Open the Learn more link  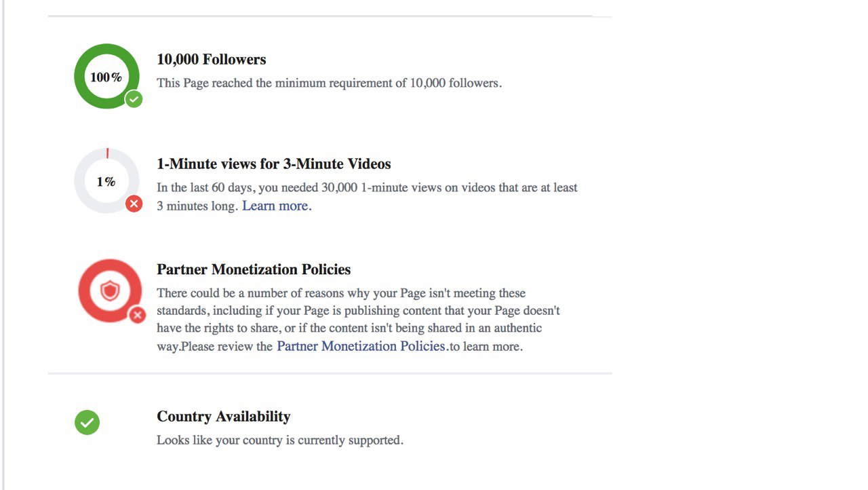pyautogui.click(x=275, y=206)
